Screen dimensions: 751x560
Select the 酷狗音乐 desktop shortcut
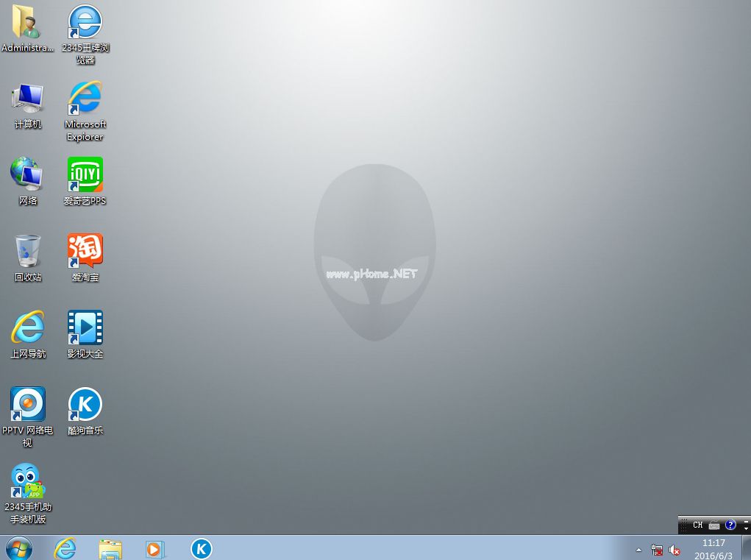pos(85,405)
